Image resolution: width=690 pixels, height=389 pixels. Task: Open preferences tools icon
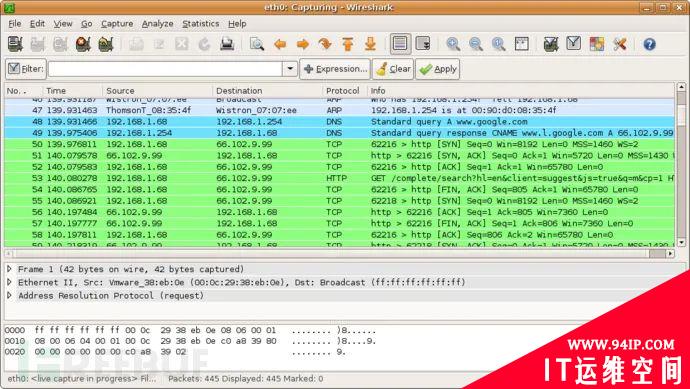click(620, 44)
